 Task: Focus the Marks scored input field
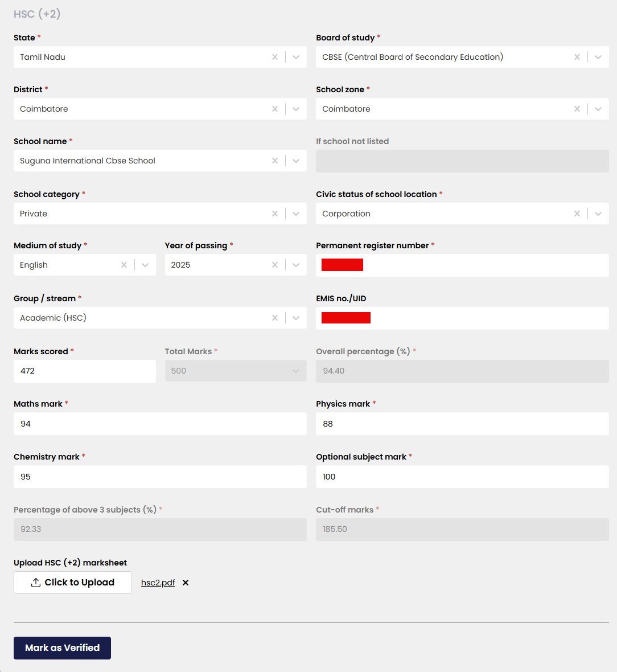click(84, 371)
